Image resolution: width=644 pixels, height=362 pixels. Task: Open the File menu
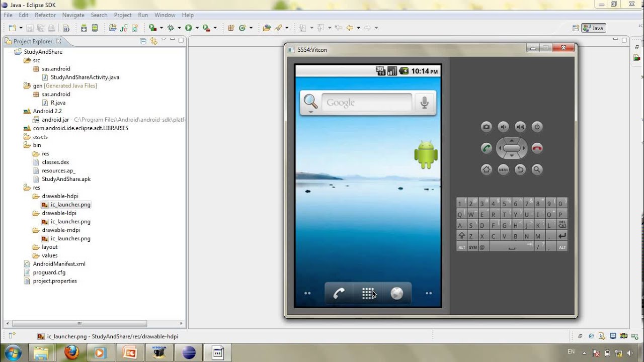8,15
